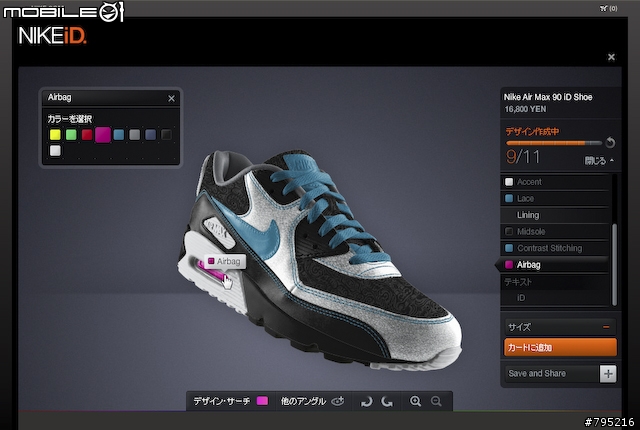
Task: Select the Lace part row
Action: point(555,199)
